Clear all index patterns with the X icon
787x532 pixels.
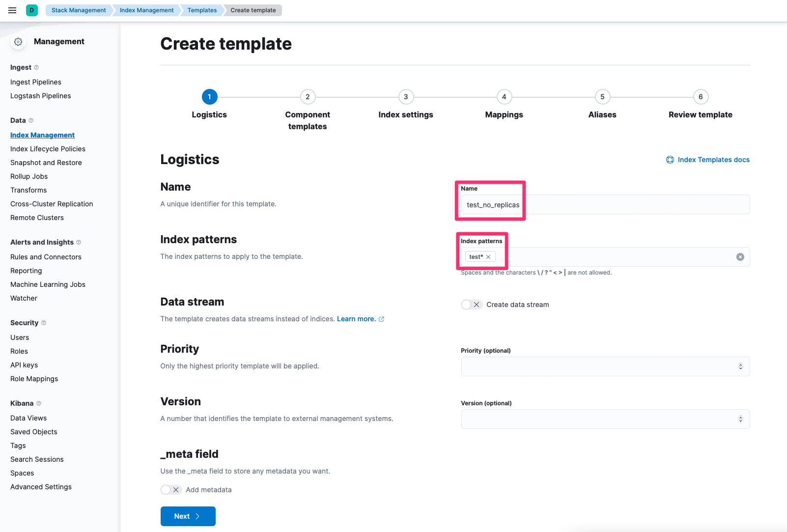click(740, 257)
